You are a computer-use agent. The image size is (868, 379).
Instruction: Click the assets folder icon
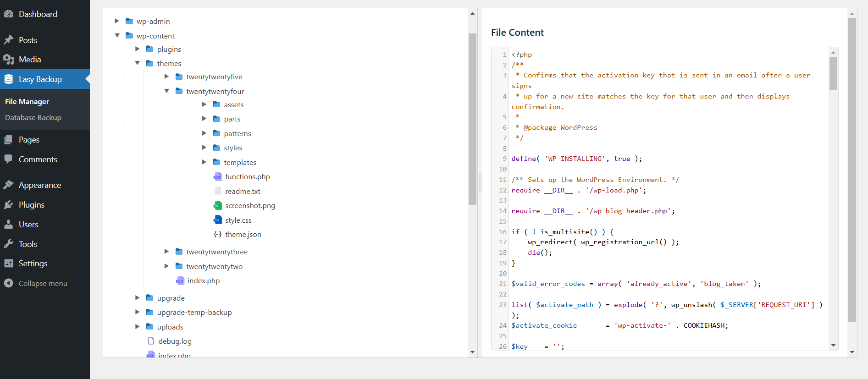[217, 104]
